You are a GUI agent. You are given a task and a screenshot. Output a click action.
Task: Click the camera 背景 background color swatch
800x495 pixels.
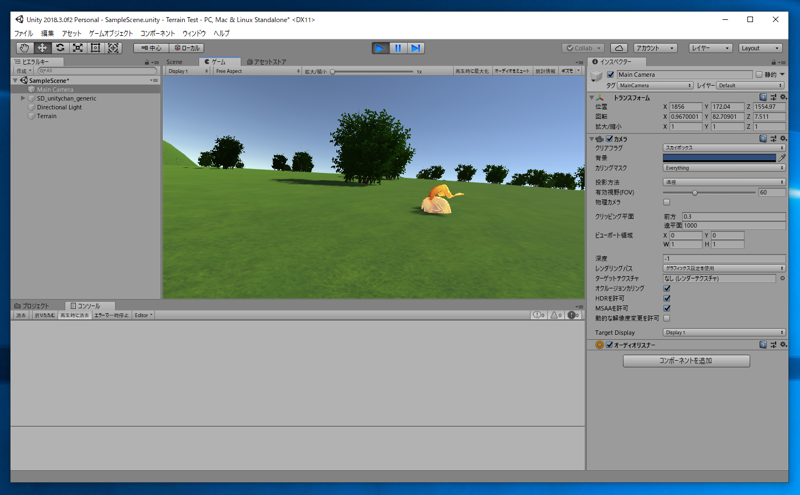(x=719, y=158)
